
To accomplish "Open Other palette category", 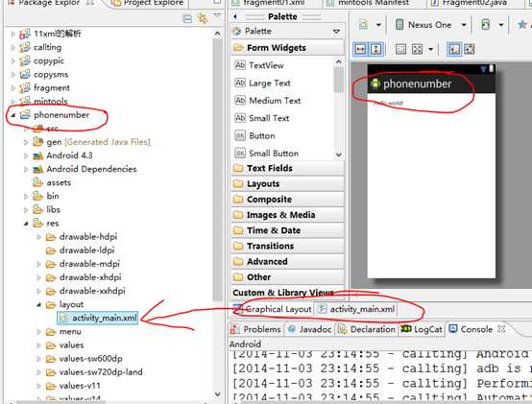I will (x=287, y=277).
